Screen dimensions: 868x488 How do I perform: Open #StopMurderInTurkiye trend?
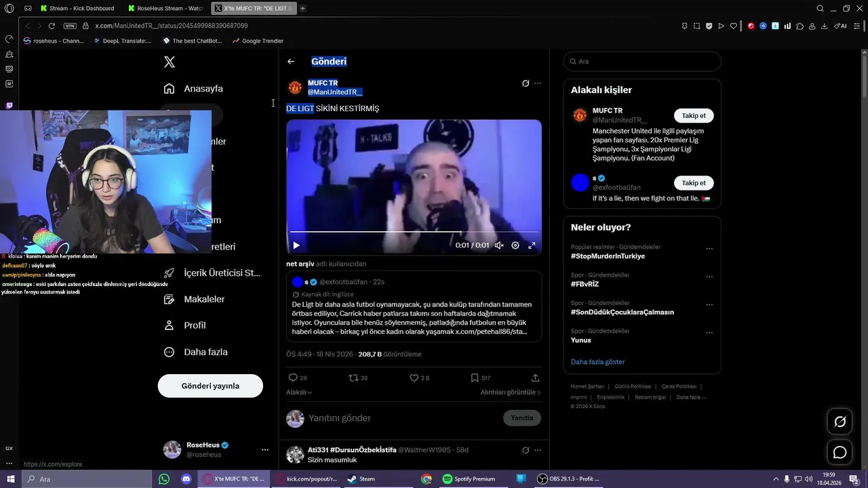click(x=608, y=256)
